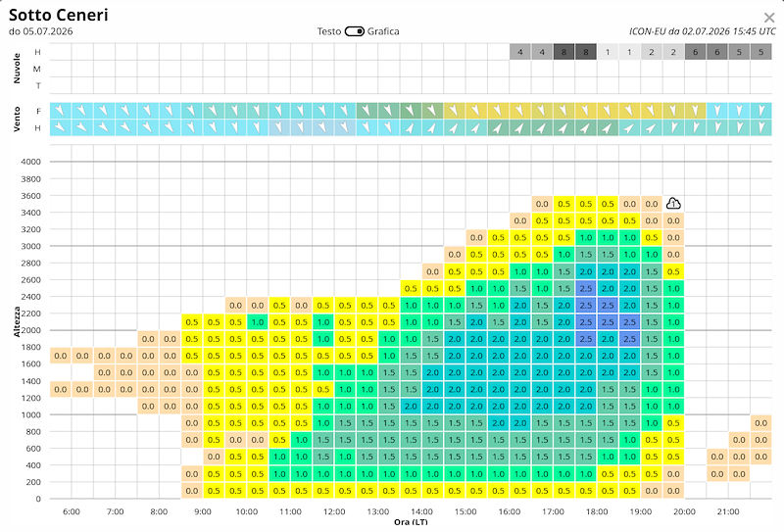Click the Ora (LT) axis label

tap(411, 522)
